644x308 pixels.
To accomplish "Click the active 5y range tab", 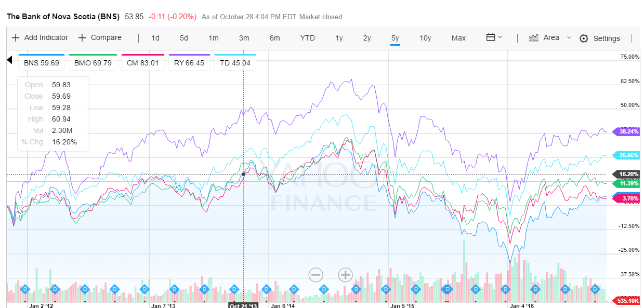I will tap(395, 38).
